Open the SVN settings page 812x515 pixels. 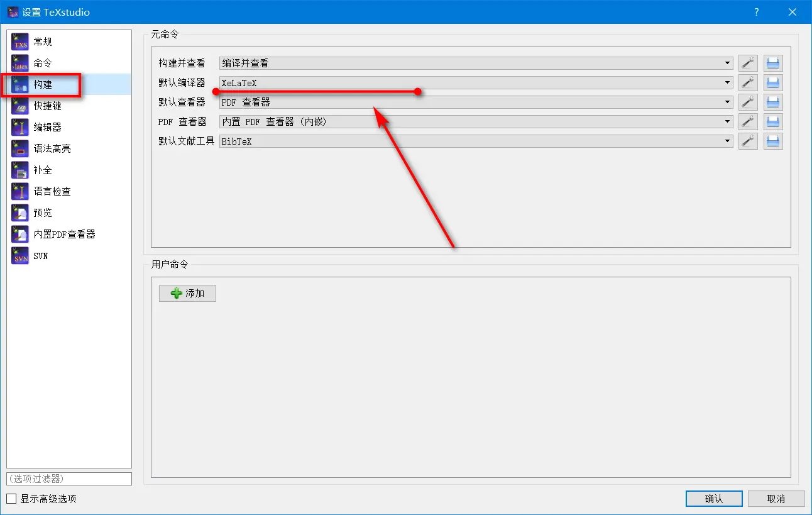69,256
